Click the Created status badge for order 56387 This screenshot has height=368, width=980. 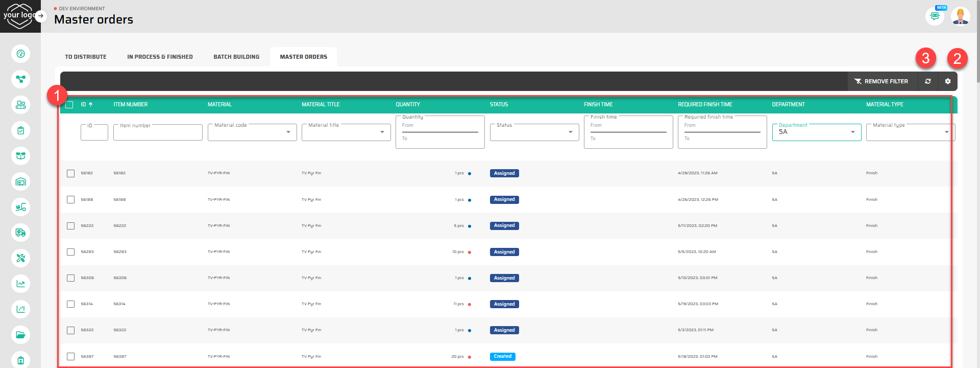[x=502, y=357]
